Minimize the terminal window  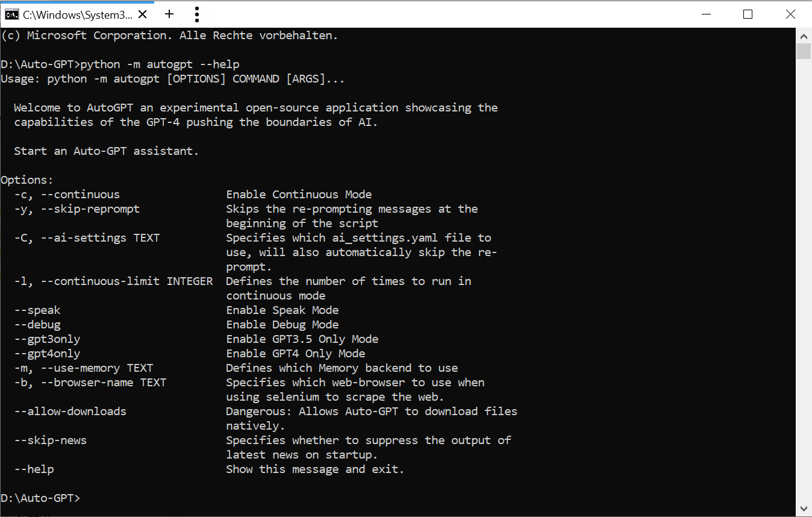click(705, 14)
